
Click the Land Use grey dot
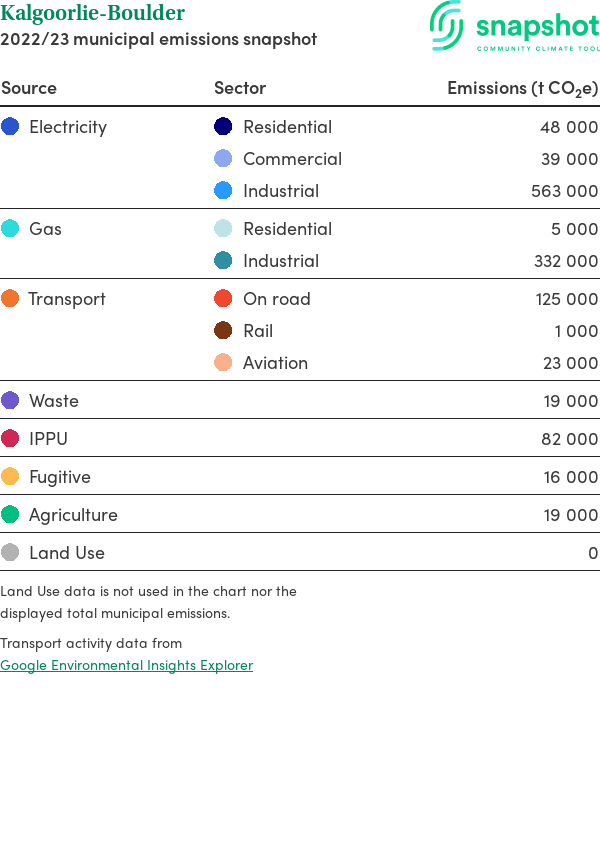click(x=10, y=552)
